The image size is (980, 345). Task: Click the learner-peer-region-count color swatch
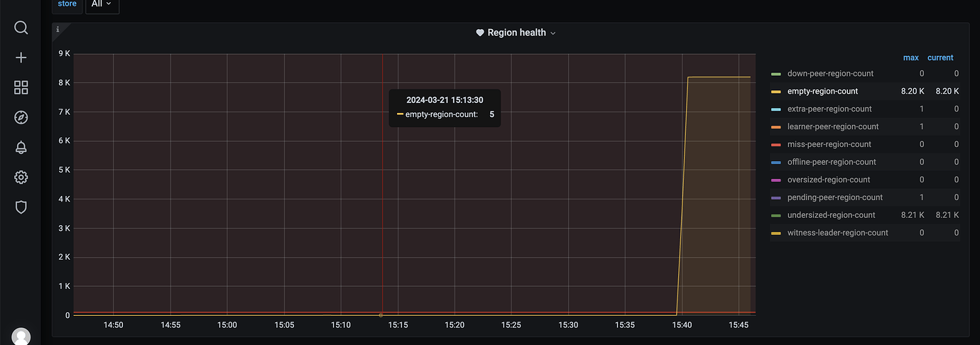click(776, 127)
